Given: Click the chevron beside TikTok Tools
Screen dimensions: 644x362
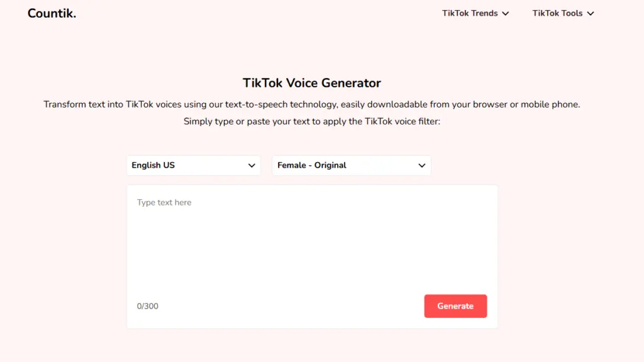Looking at the screenshot, I should (x=590, y=13).
